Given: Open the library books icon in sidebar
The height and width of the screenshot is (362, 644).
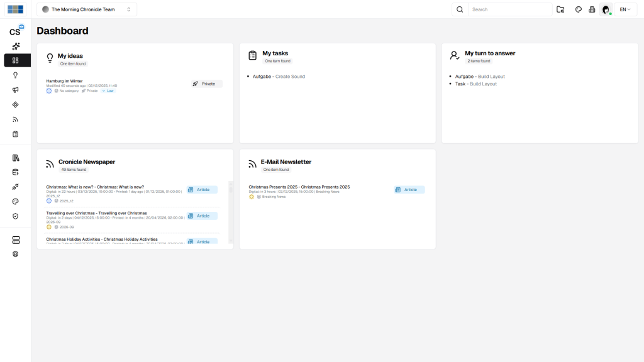Looking at the screenshot, I should [x=16, y=158].
